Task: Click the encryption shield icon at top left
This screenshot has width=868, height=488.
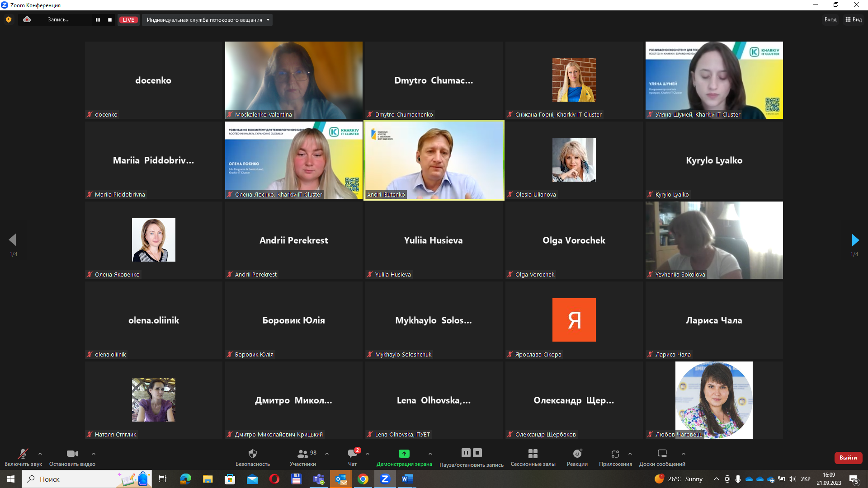Action: (8, 19)
